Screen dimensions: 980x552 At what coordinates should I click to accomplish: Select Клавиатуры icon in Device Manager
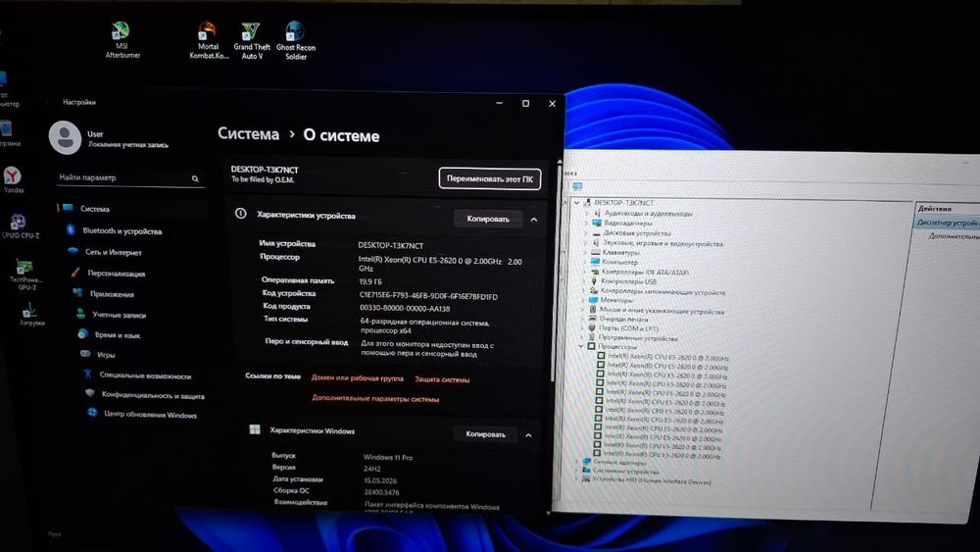click(595, 252)
